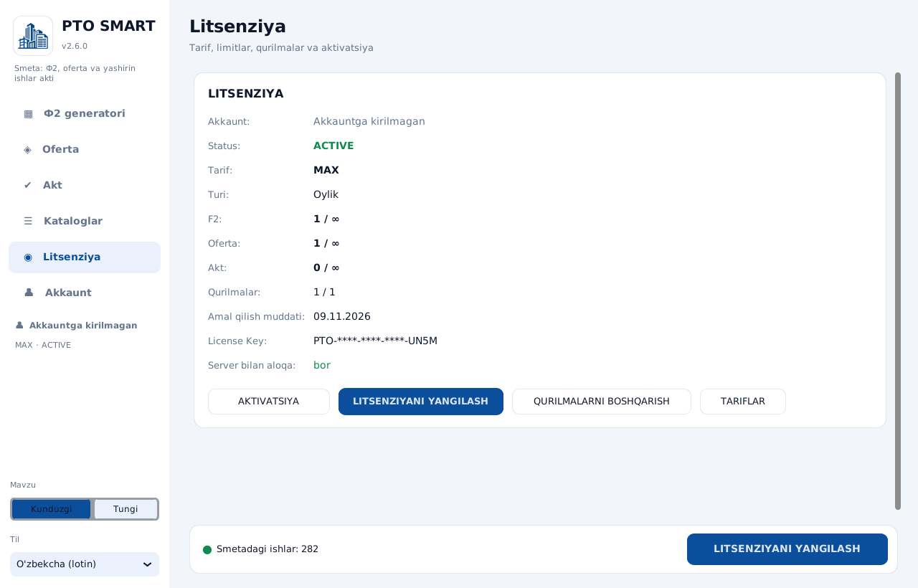Click the person icon beside sidebar account status
The height and width of the screenshot is (588, 918).
(x=19, y=326)
